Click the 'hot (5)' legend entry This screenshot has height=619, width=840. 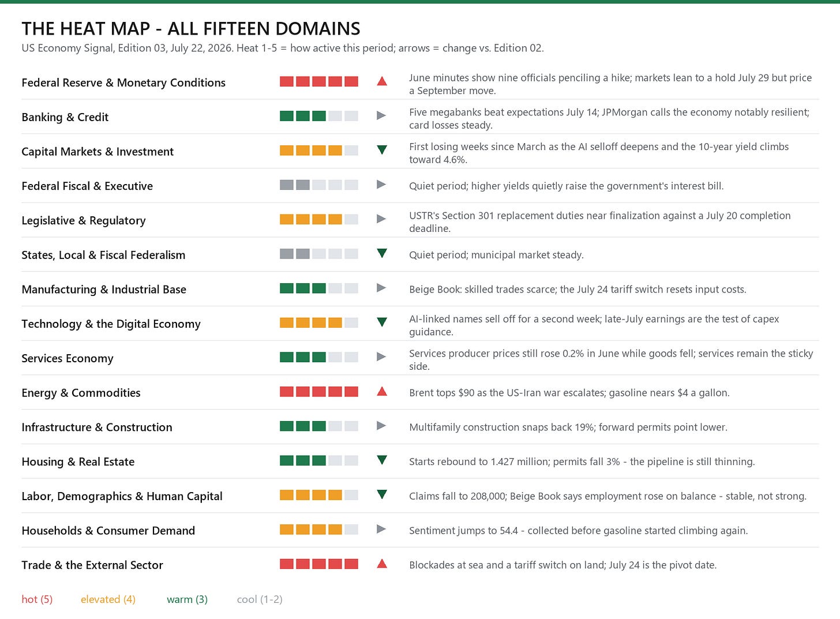point(37,599)
